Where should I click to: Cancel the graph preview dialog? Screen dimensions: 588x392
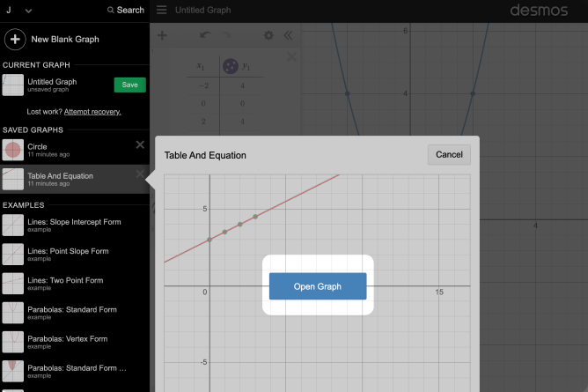(449, 155)
